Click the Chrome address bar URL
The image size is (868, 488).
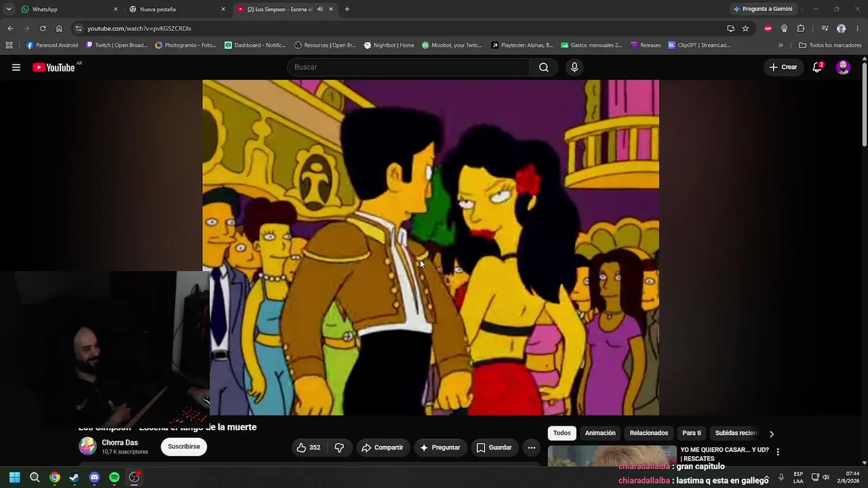139,28
